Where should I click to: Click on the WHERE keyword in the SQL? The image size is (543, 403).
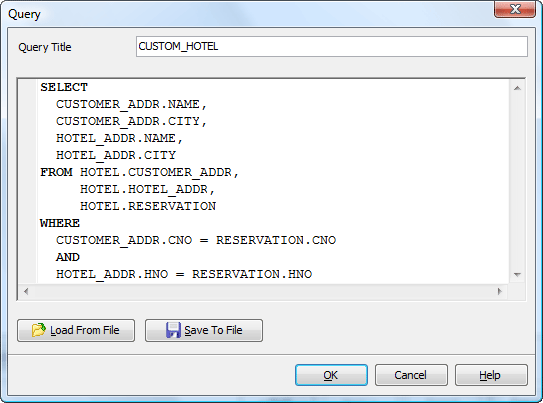(x=60, y=223)
